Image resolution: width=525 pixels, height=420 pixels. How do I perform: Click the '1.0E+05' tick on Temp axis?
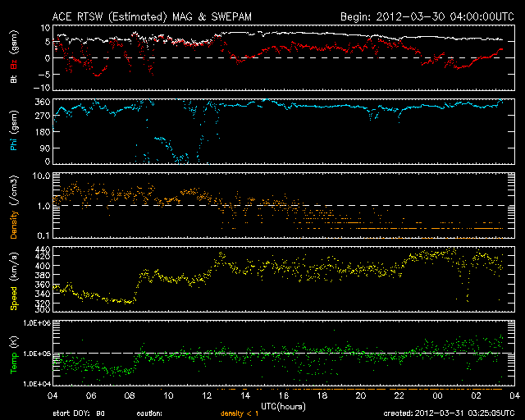point(37,354)
